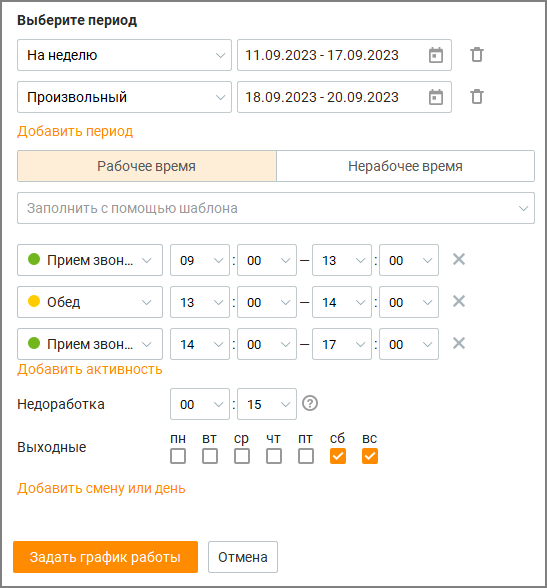Image resolution: width=547 pixels, height=588 pixels.
Task: Uncheck сб day off checkbox
Action: tap(338, 456)
